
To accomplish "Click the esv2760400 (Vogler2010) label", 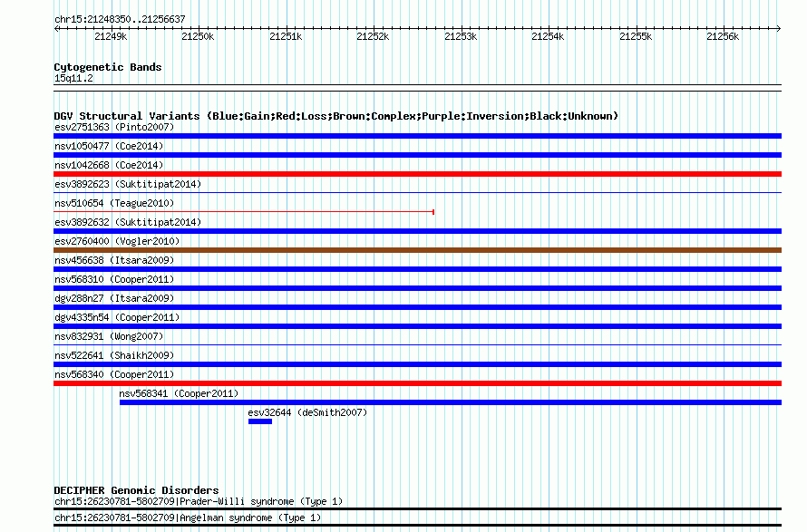I will pyautogui.click(x=117, y=241).
